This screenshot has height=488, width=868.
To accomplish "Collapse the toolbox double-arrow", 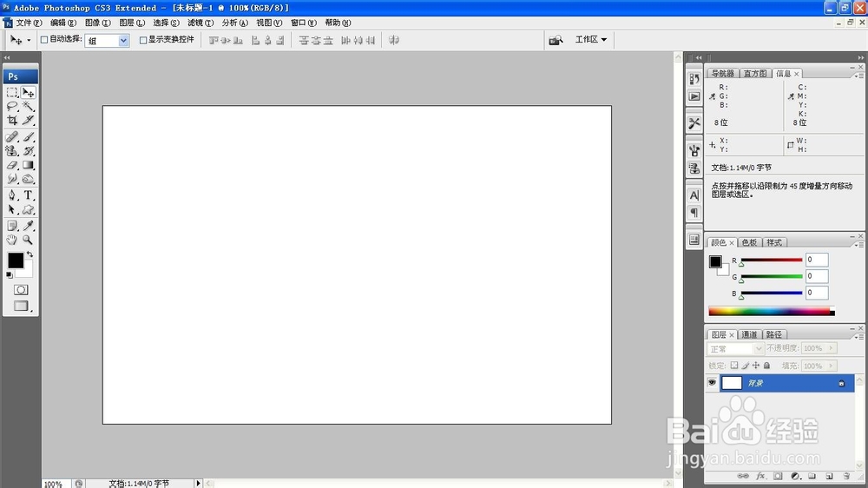I will [7, 57].
